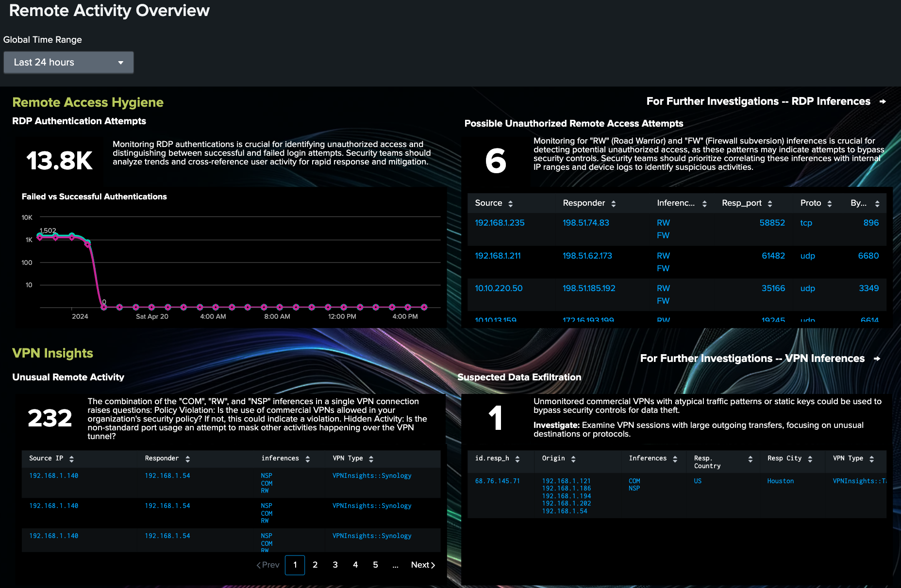Select page 3 of Unusual Remote Activity results
Image resolution: width=901 pixels, height=588 pixels.
click(x=335, y=565)
